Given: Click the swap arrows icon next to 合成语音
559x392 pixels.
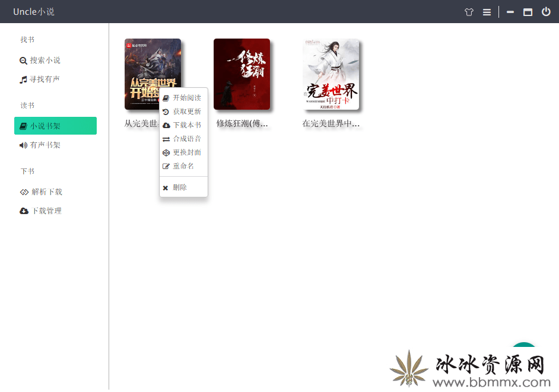Looking at the screenshot, I should [166, 139].
